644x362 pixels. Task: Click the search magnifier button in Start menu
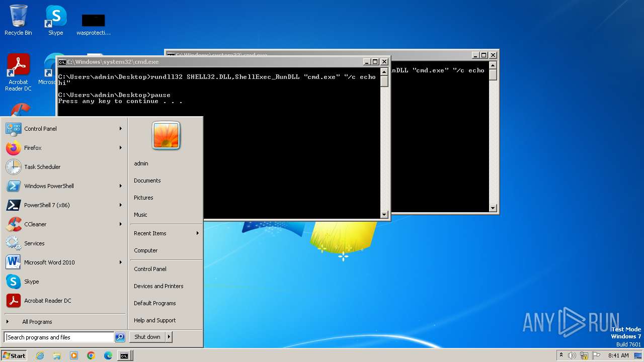pos(120,337)
